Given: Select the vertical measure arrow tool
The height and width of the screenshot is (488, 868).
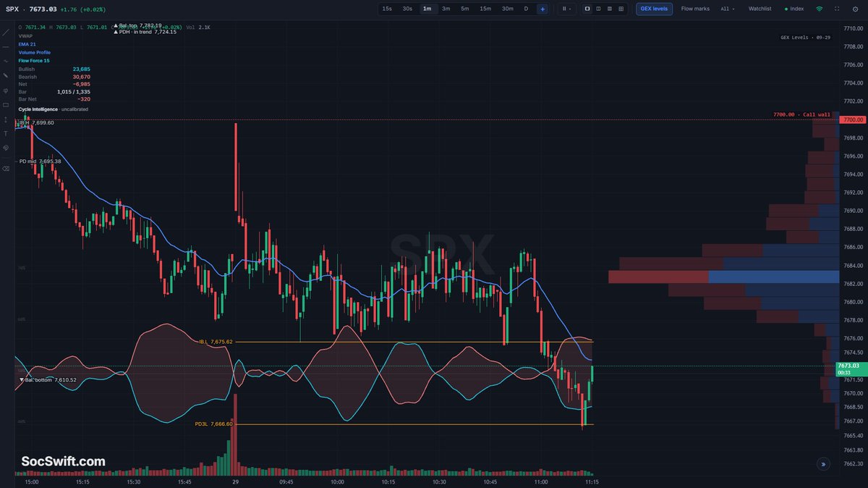Looking at the screenshot, I should click(x=6, y=119).
